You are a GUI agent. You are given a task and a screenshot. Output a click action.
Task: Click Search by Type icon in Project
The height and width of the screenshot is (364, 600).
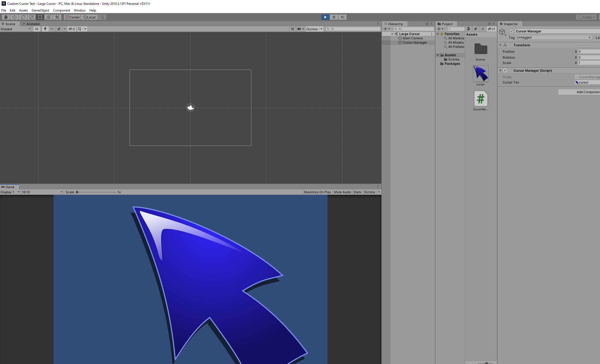469,29
